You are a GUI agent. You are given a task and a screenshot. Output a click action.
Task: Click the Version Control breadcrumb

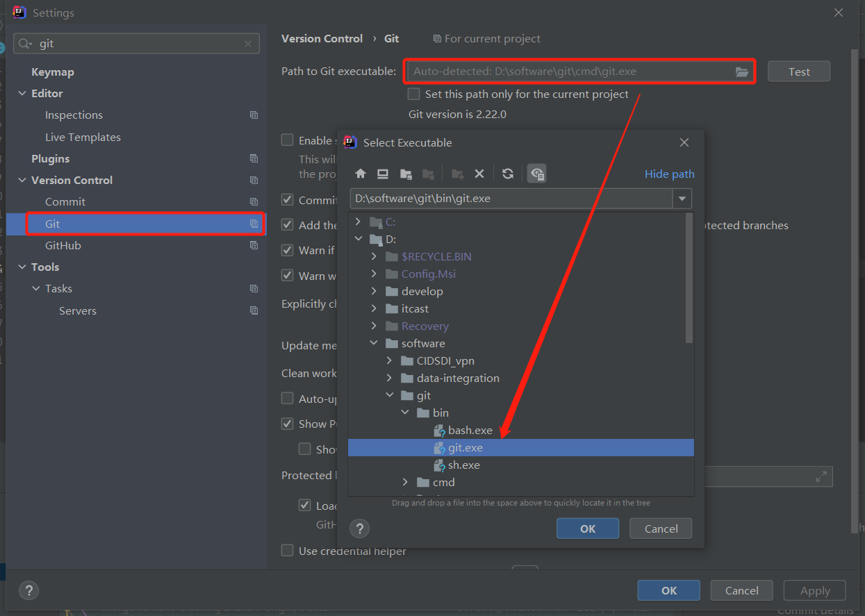point(322,39)
